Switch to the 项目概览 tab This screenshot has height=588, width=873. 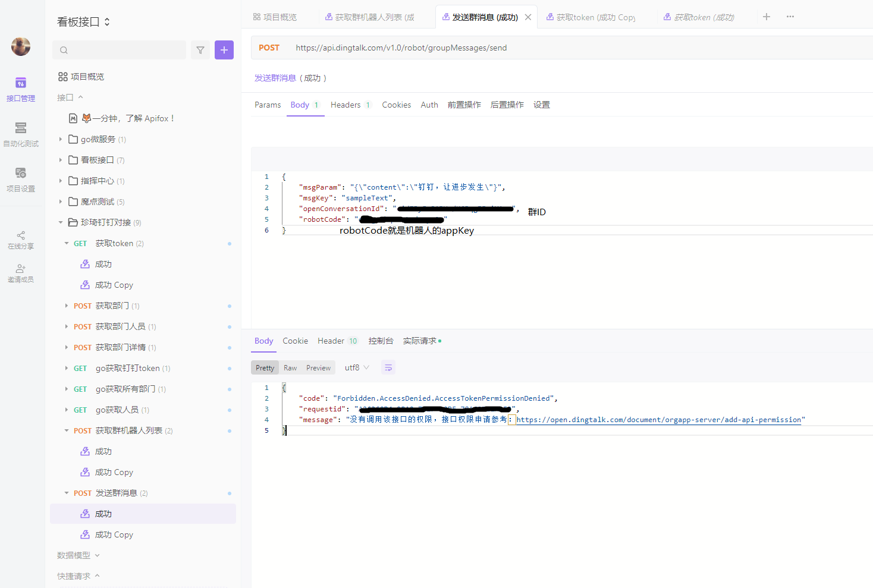275,17
